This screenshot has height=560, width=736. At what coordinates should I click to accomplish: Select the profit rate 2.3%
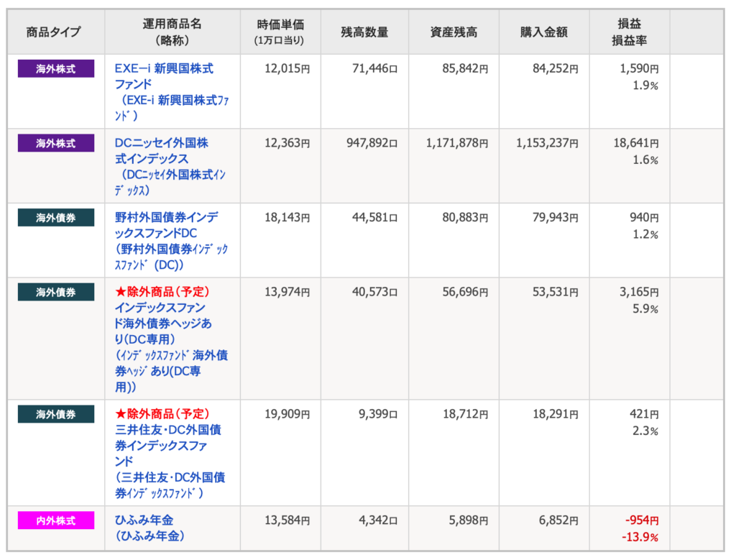point(645,431)
